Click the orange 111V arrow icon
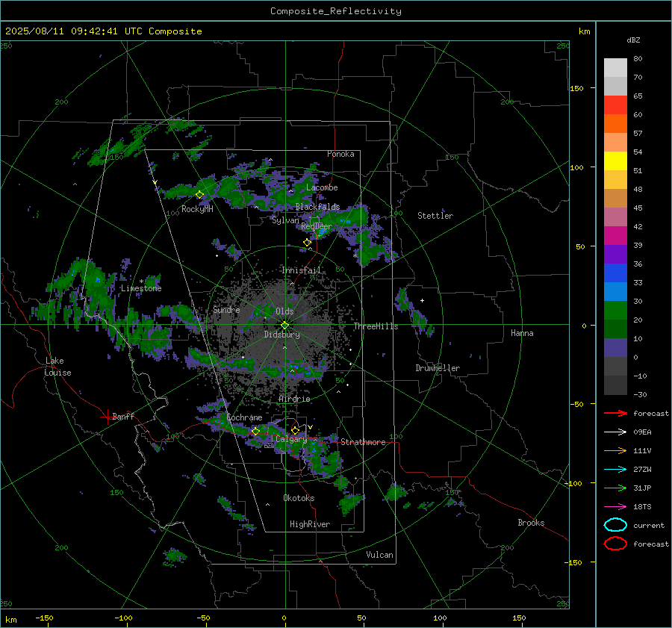672x628 pixels. (x=615, y=450)
